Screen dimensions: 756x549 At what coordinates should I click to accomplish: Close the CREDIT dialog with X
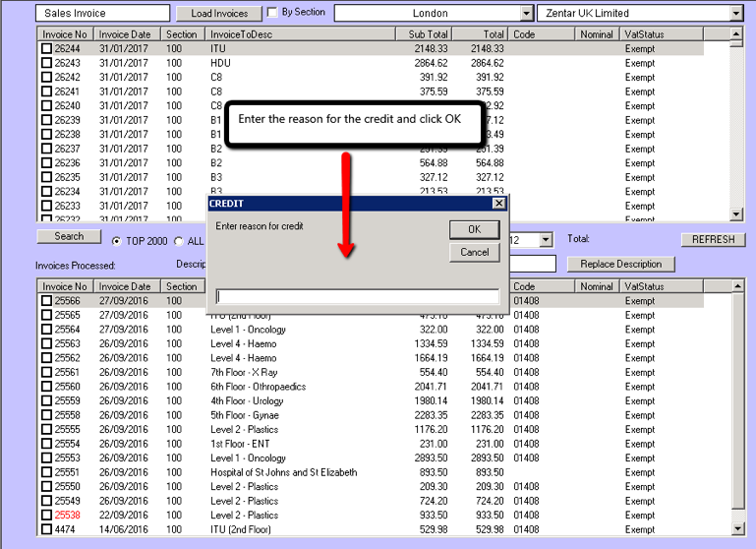(x=498, y=204)
